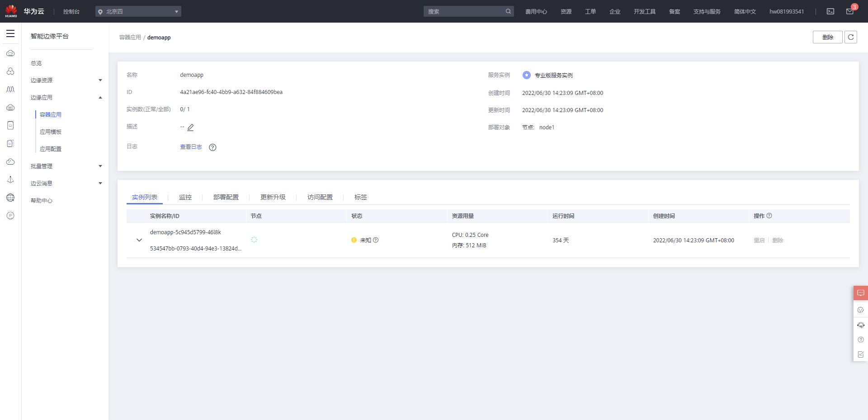Open the IP circle icon in sidebar
Screen dimensions: 868x420
pos(10,216)
